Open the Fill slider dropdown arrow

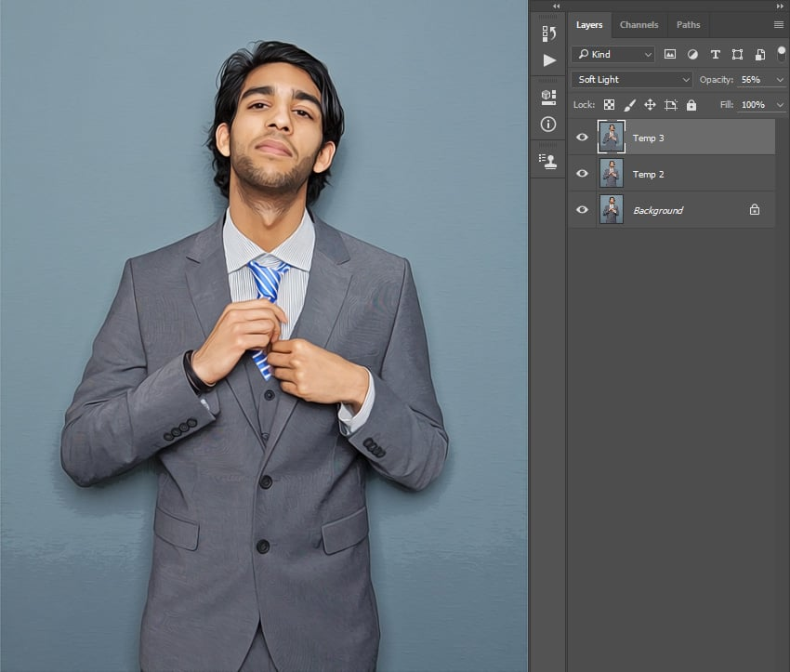[x=780, y=105]
